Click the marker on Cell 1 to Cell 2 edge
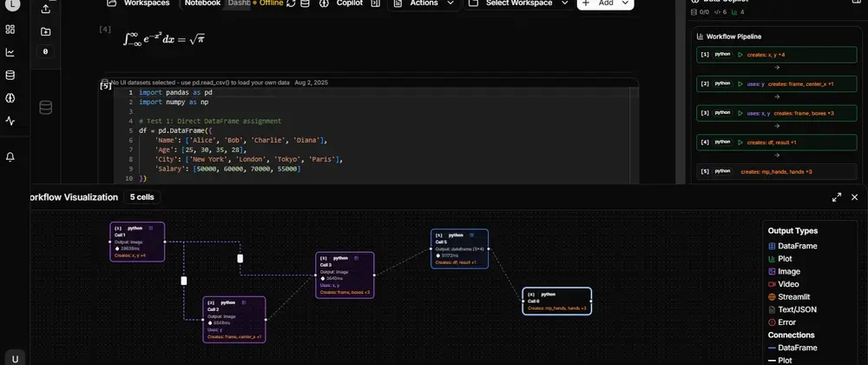 click(184, 281)
